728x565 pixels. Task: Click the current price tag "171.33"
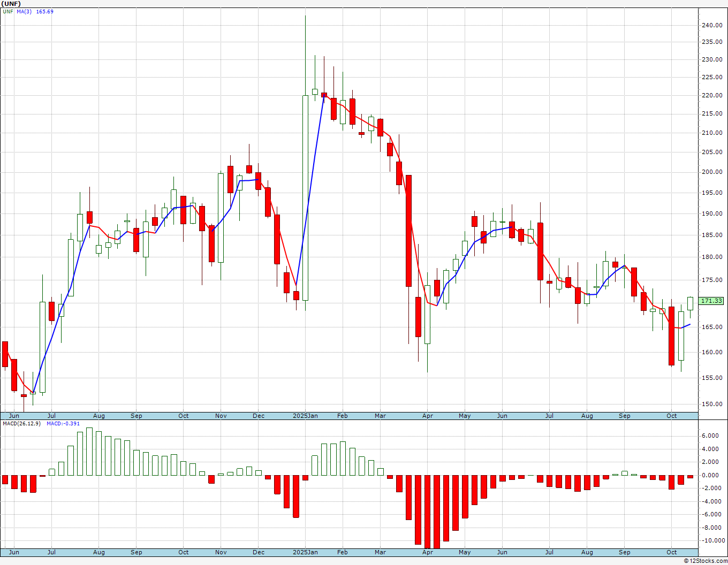[x=712, y=301]
